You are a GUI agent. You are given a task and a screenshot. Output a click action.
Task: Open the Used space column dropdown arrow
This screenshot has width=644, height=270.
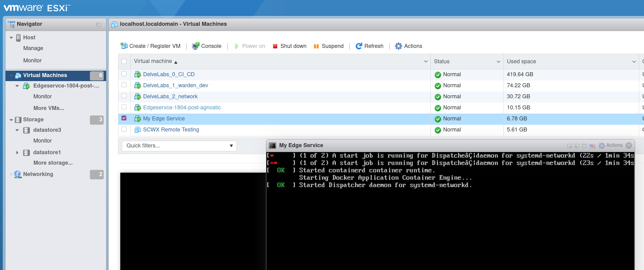(x=634, y=61)
